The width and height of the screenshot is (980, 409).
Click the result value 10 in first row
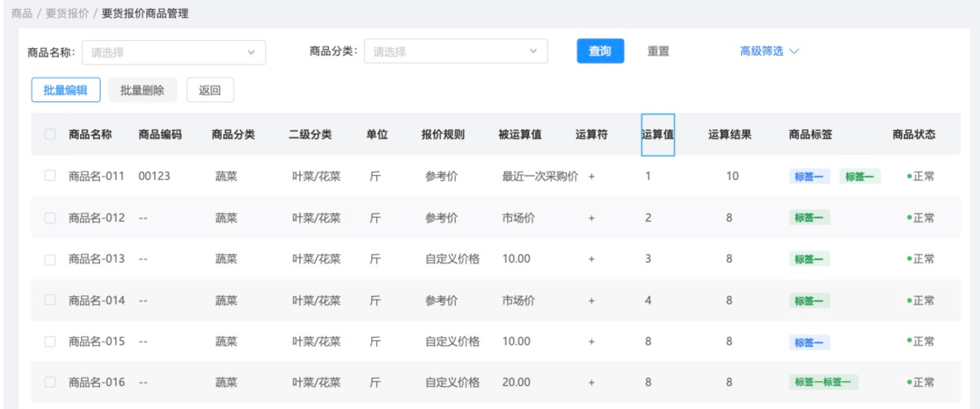(732, 176)
